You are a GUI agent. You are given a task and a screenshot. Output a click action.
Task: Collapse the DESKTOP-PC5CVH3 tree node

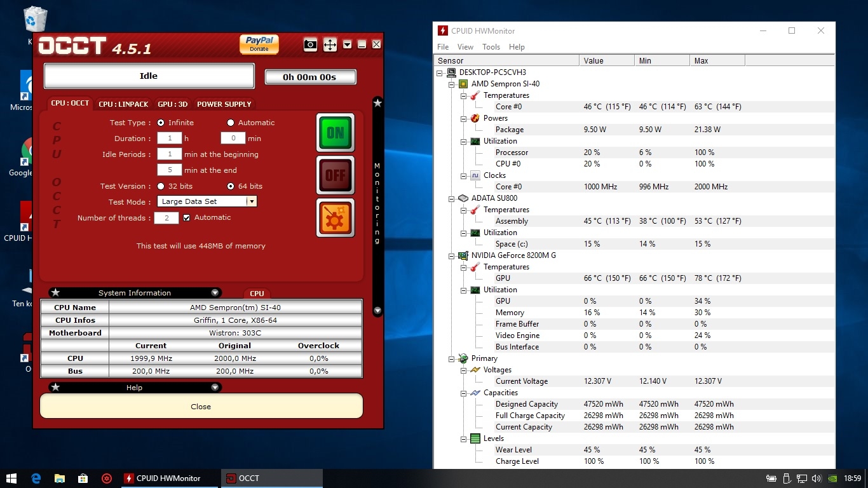[440, 72]
